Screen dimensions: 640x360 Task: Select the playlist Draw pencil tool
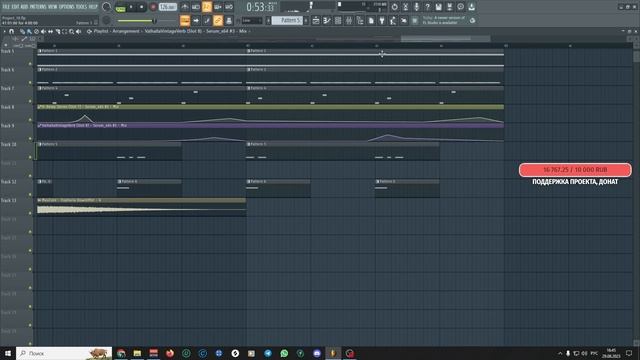pos(22,31)
